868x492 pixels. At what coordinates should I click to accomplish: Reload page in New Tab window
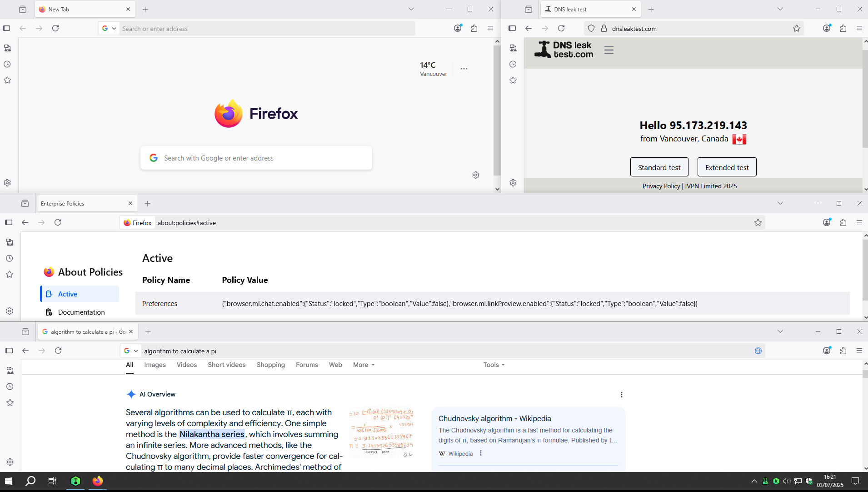[55, 28]
